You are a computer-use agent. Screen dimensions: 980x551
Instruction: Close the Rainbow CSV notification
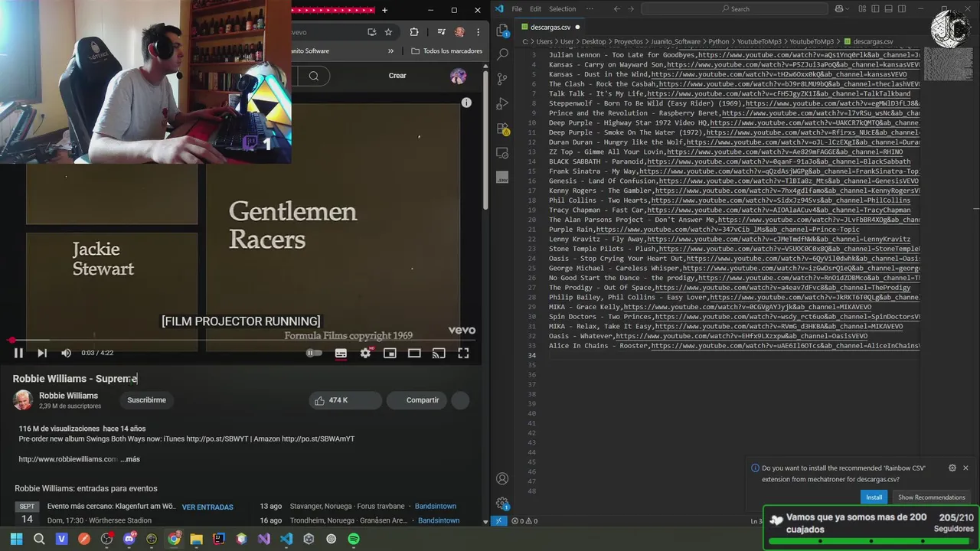coord(965,468)
